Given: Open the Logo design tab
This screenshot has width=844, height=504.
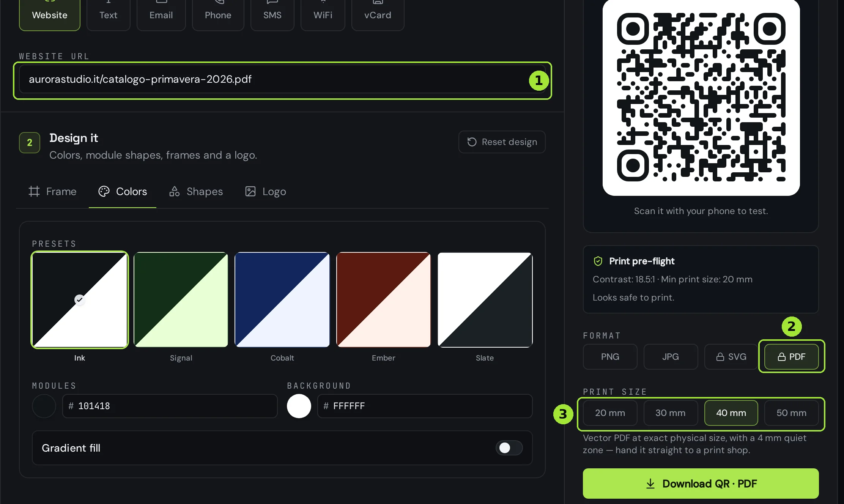Looking at the screenshot, I should 266,191.
